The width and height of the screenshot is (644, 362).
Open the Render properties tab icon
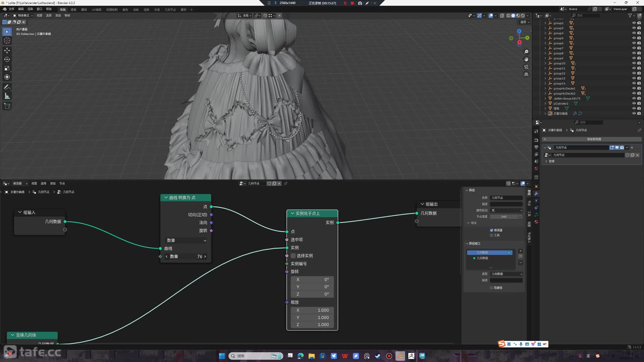click(536, 140)
